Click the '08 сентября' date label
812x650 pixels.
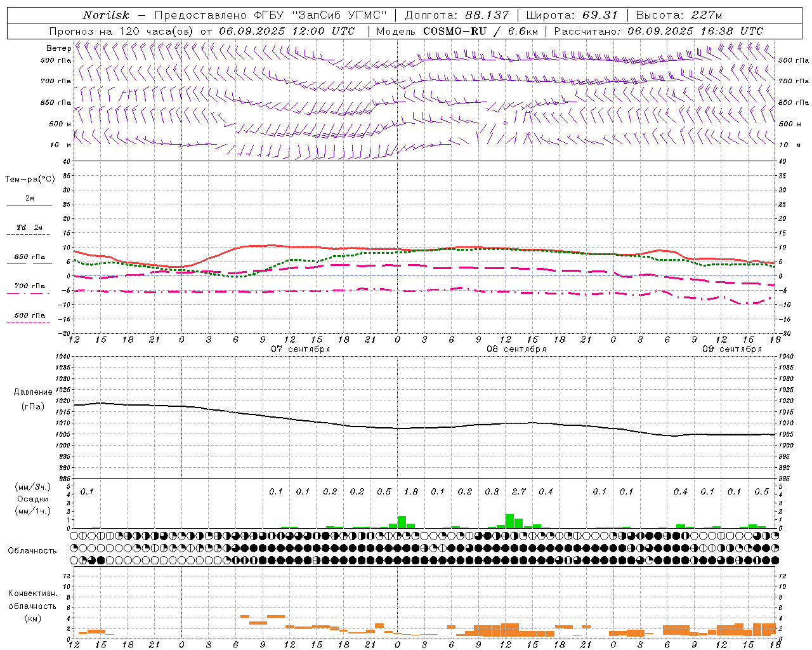[516, 349]
